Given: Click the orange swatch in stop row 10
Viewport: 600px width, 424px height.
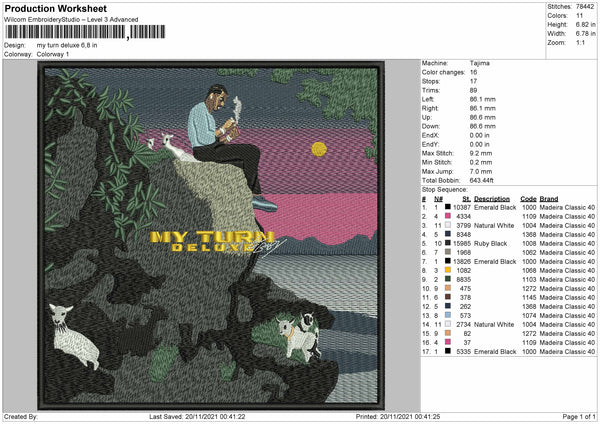Looking at the screenshot, I should tap(447, 288).
